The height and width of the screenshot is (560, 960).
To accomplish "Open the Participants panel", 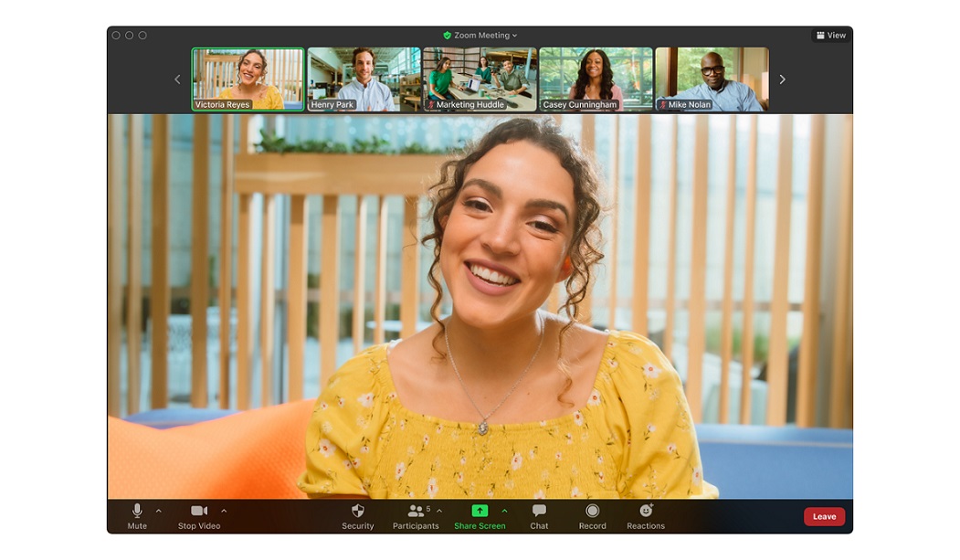I will click(x=415, y=516).
